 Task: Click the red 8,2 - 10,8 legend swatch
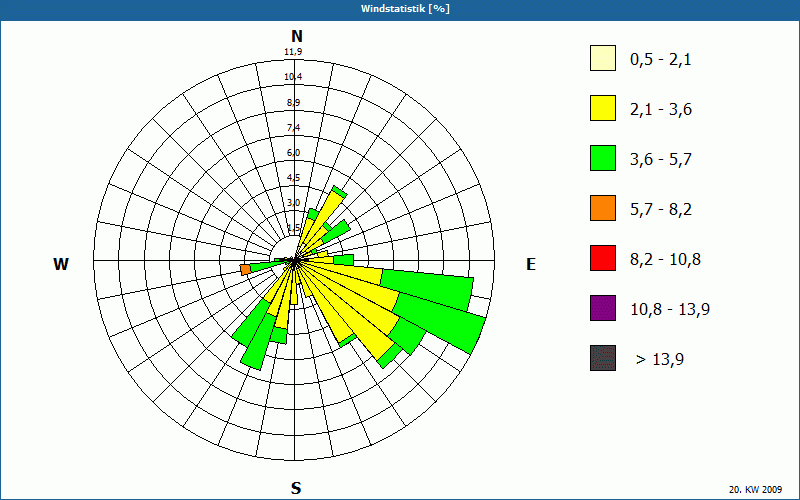point(603,258)
